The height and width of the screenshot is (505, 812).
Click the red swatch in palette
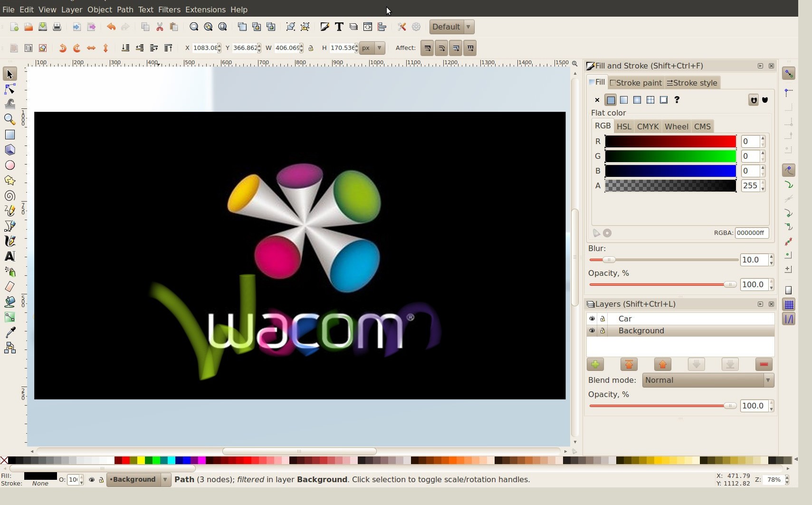[125, 460]
